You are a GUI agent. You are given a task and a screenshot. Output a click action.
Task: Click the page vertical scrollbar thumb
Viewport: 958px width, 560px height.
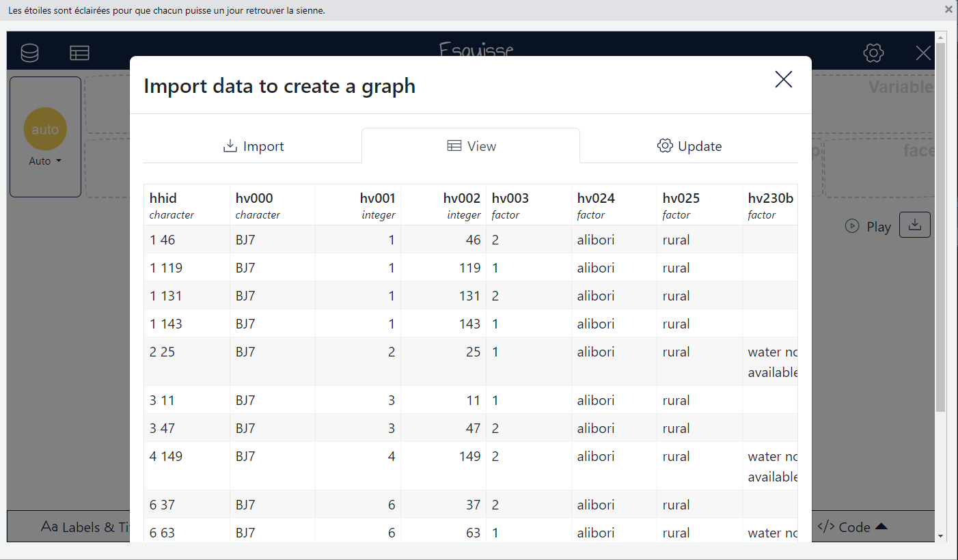point(940,227)
